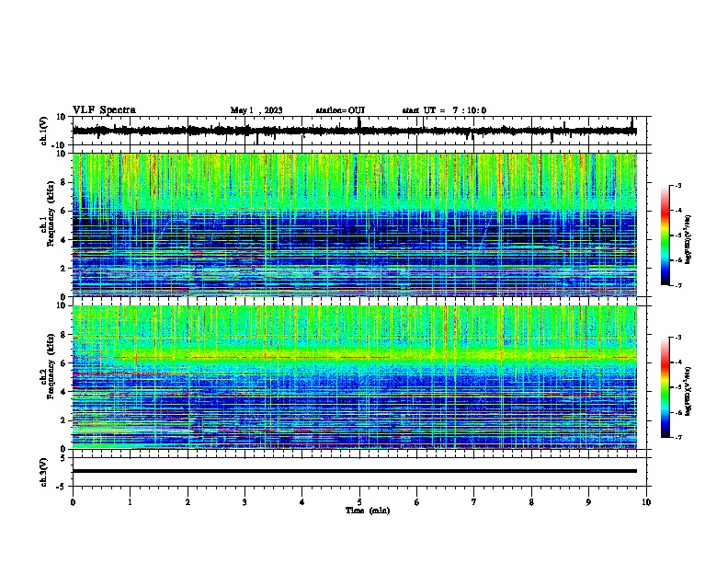
Task: Click the 'ch.3(V)' axis label
Action: 44,472
